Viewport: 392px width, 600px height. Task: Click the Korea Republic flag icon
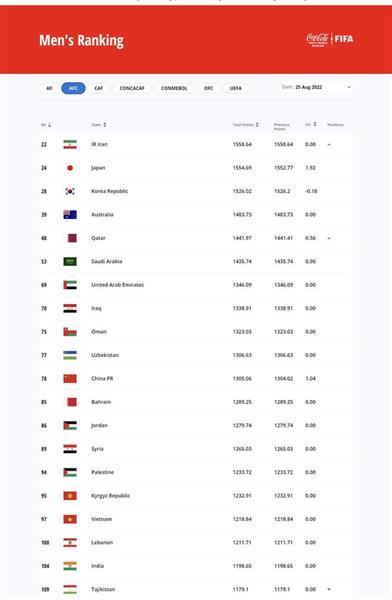(70, 191)
